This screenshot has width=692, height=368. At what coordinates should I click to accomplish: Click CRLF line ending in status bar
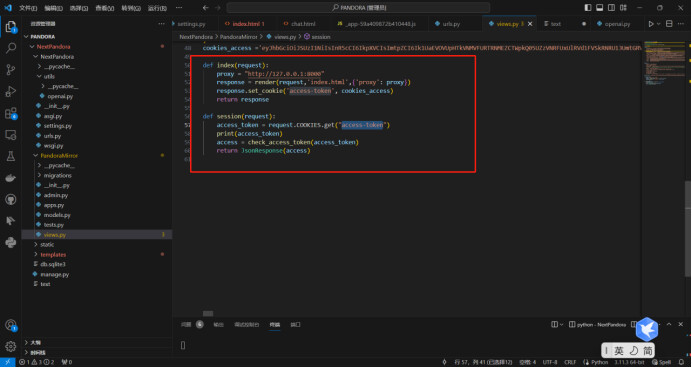click(570, 362)
